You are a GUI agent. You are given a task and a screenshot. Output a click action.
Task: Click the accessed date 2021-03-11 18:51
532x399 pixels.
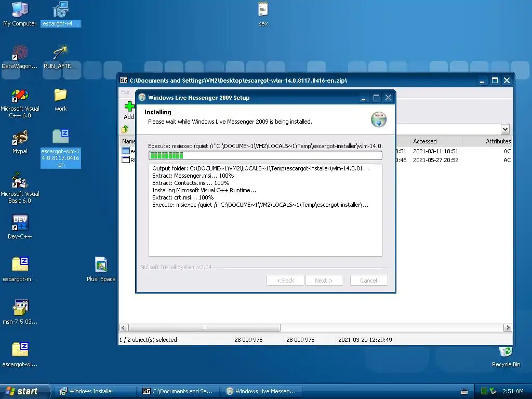435,151
